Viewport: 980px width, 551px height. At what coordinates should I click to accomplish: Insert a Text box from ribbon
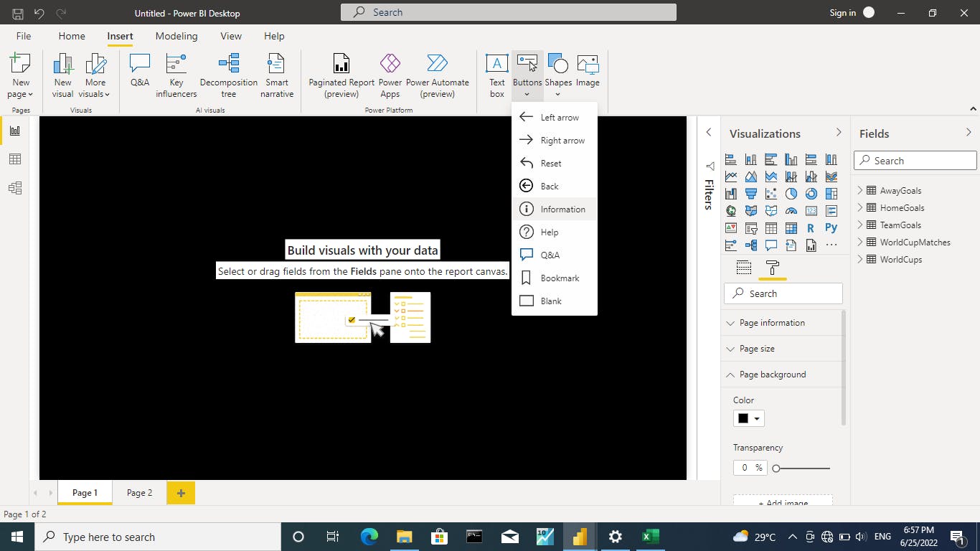(497, 75)
